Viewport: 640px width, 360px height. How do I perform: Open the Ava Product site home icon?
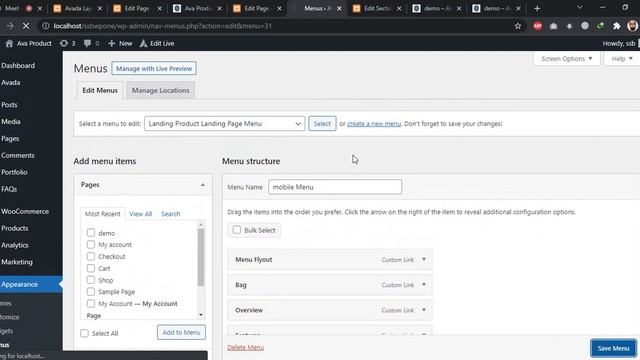(9, 43)
